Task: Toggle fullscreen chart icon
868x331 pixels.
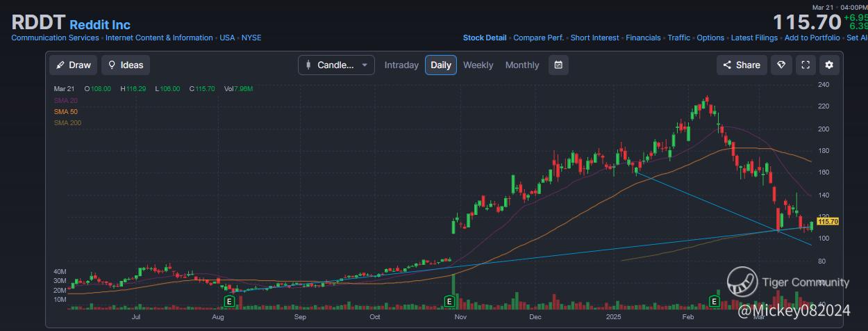Action: 806,65
